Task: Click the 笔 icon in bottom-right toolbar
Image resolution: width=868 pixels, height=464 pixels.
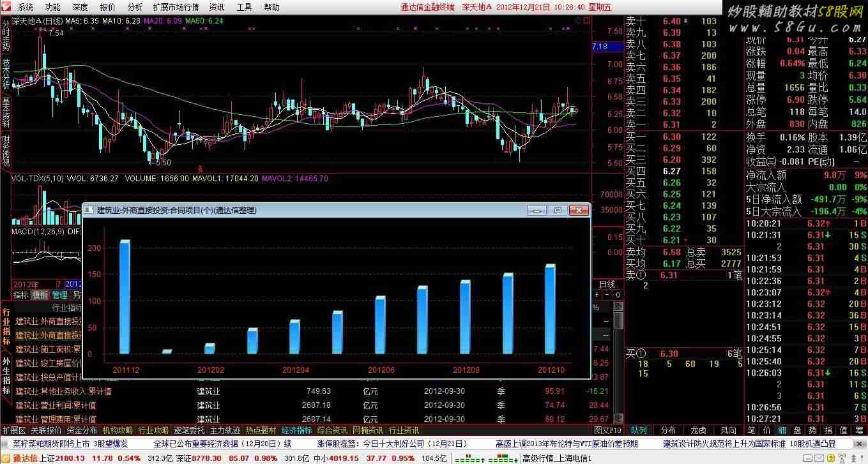Action: [750, 430]
